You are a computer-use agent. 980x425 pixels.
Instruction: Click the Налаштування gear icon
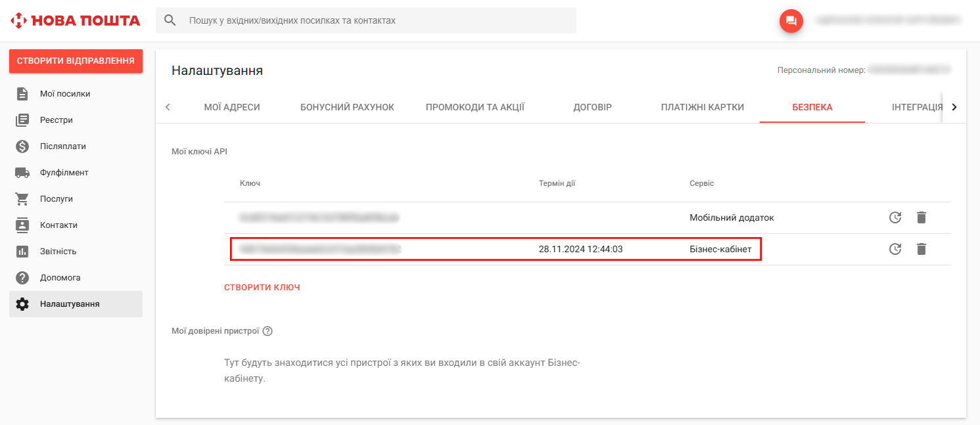[22, 304]
